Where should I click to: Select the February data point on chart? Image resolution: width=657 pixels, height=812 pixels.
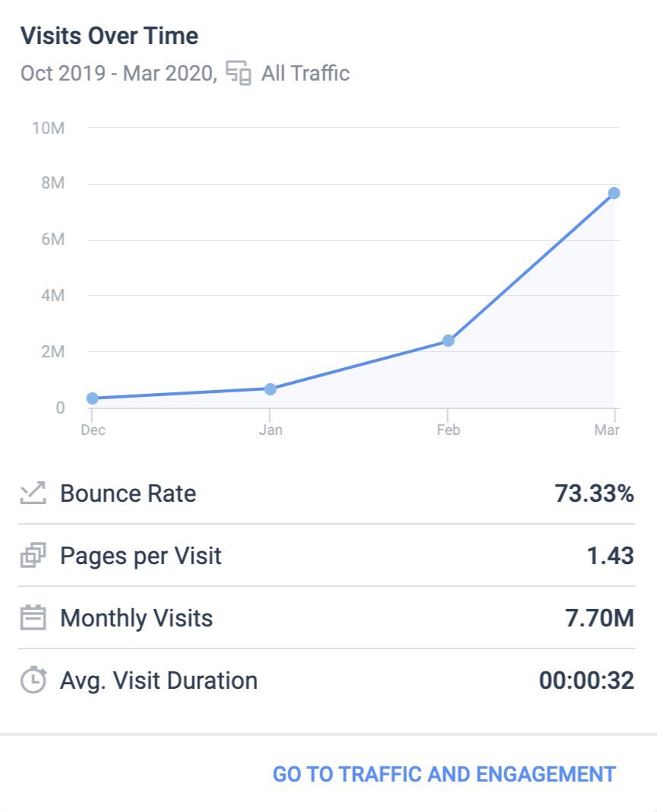[448, 341]
